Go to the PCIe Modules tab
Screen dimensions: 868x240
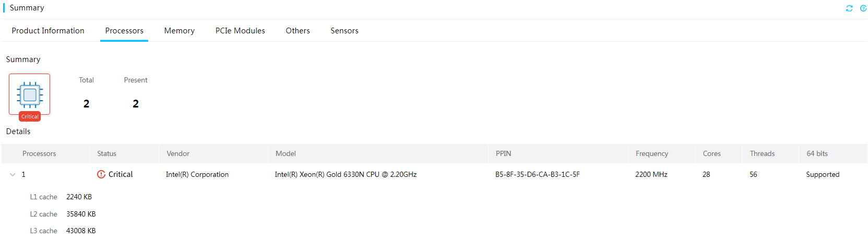[240, 31]
